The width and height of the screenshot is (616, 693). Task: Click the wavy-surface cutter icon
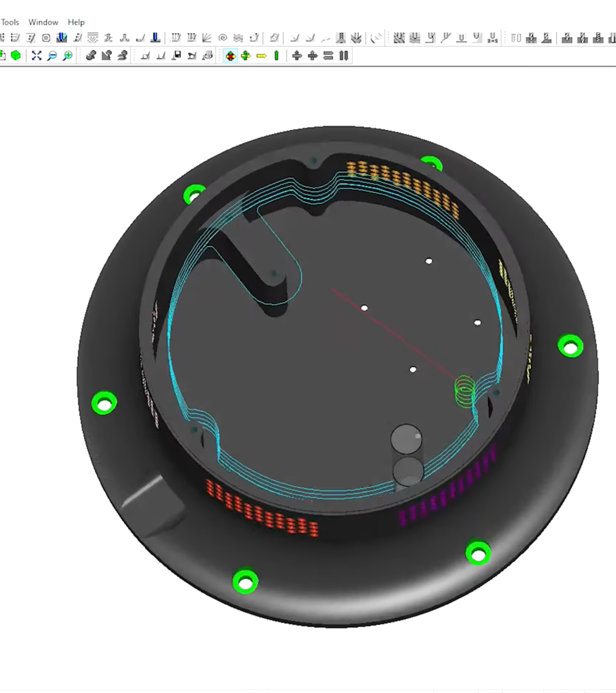[414, 38]
